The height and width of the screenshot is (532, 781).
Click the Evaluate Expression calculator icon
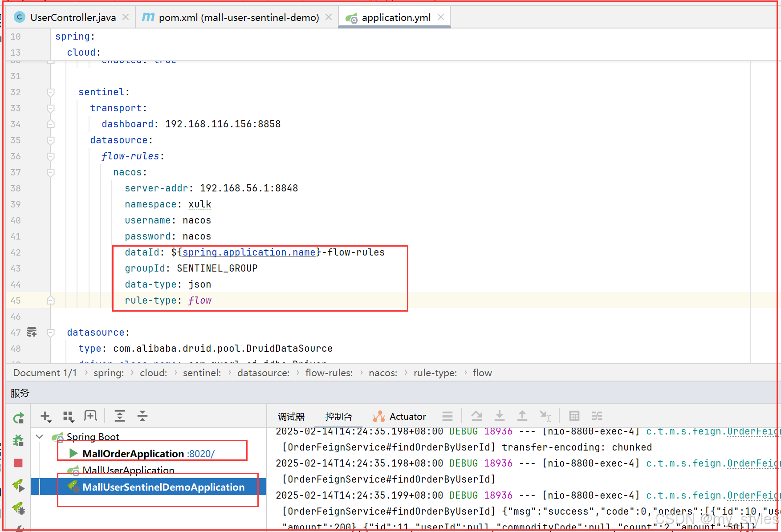point(574,416)
